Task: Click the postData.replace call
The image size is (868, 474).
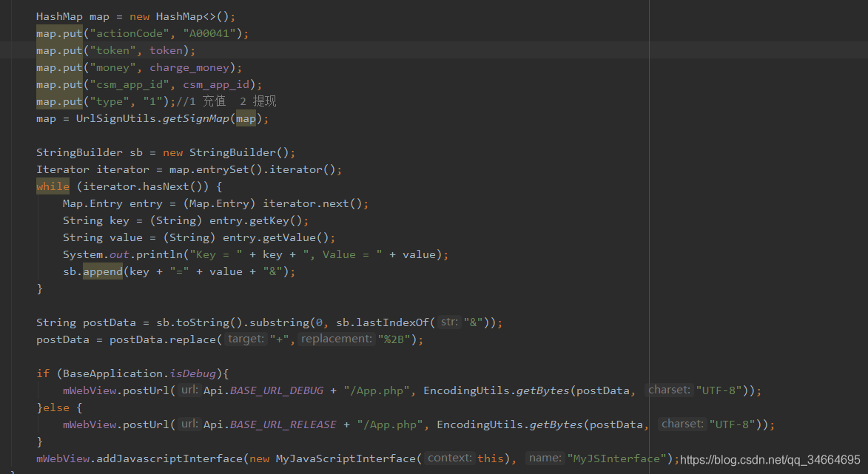Action: coord(164,339)
